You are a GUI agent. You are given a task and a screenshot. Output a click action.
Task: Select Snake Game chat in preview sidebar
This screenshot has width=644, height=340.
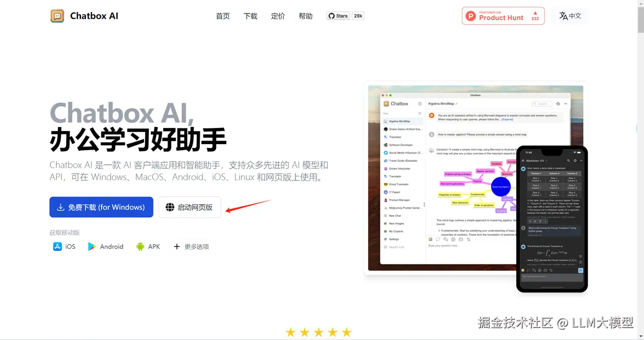[x=403, y=129]
